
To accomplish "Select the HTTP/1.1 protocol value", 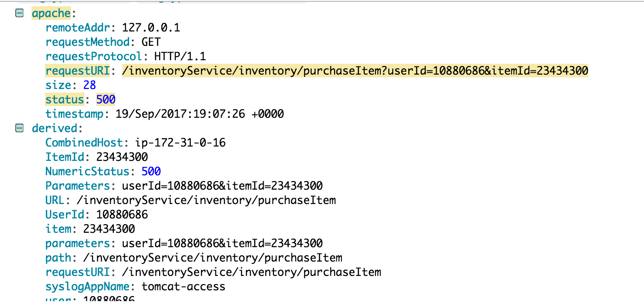I will (180, 57).
